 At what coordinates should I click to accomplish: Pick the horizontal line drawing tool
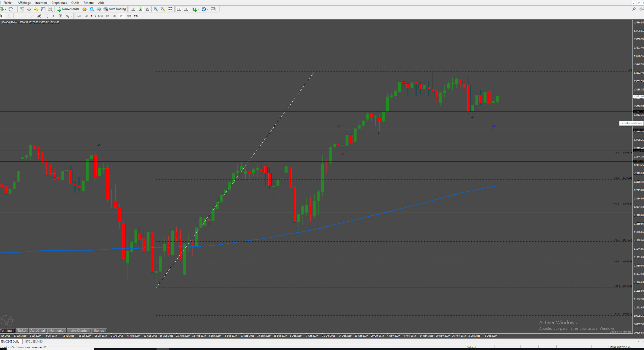tap(25, 16)
